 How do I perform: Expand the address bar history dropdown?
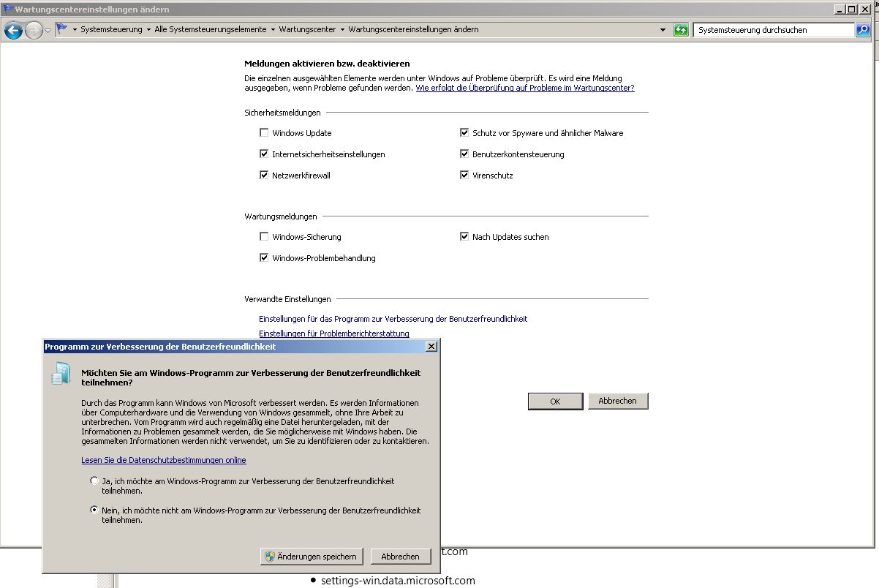(663, 30)
